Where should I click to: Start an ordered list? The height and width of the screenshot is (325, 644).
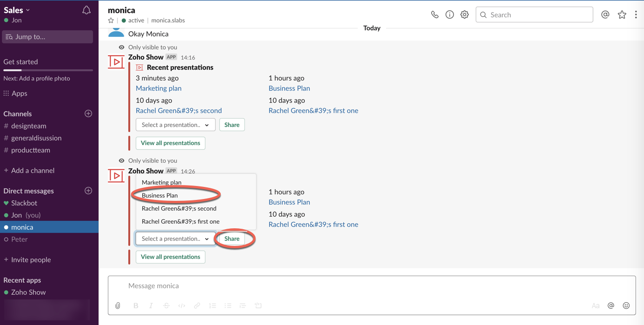click(212, 305)
